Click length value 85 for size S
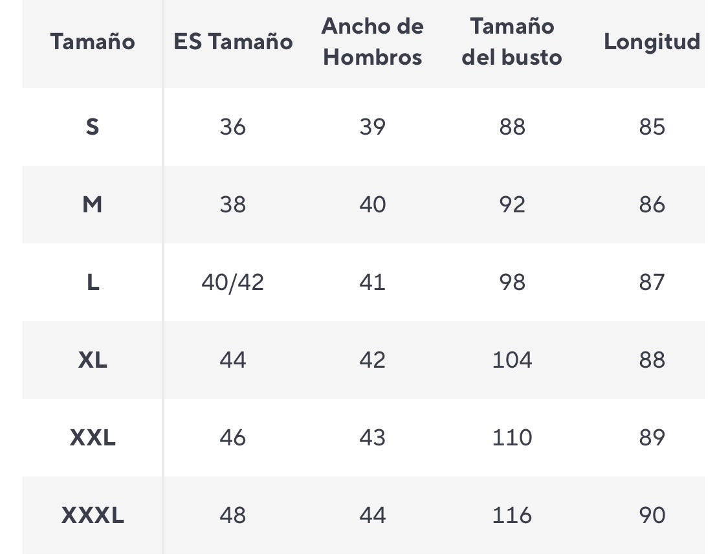Image resolution: width=728 pixels, height=560 pixels. (x=652, y=127)
